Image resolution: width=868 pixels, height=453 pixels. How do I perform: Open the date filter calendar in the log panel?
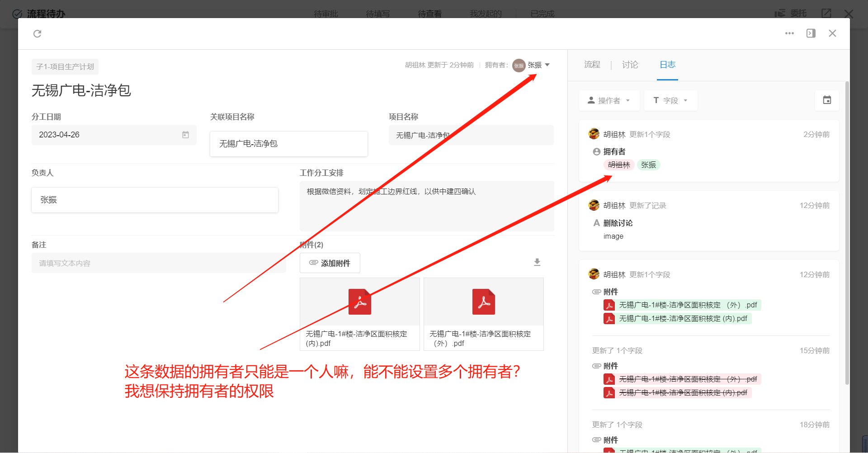(x=827, y=100)
